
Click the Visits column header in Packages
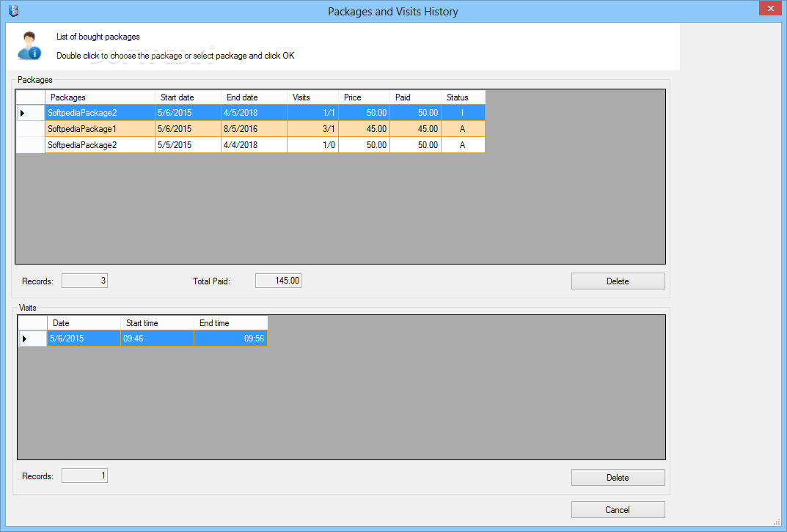[x=312, y=97]
